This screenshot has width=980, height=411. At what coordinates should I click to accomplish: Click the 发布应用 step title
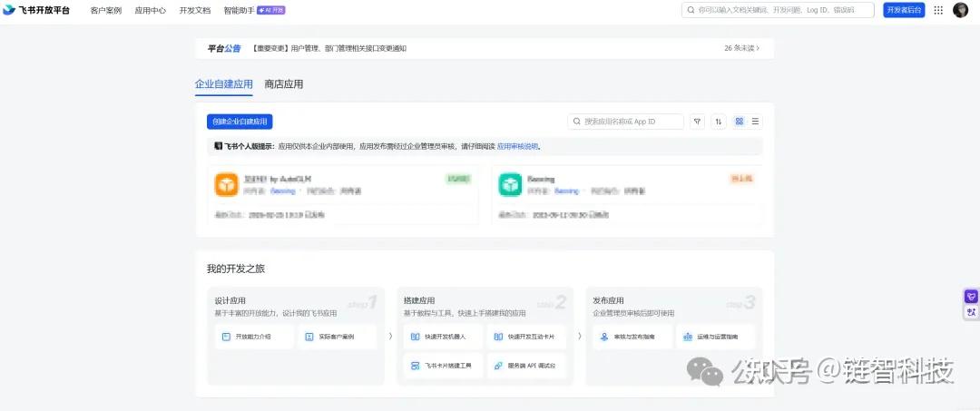pos(608,300)
